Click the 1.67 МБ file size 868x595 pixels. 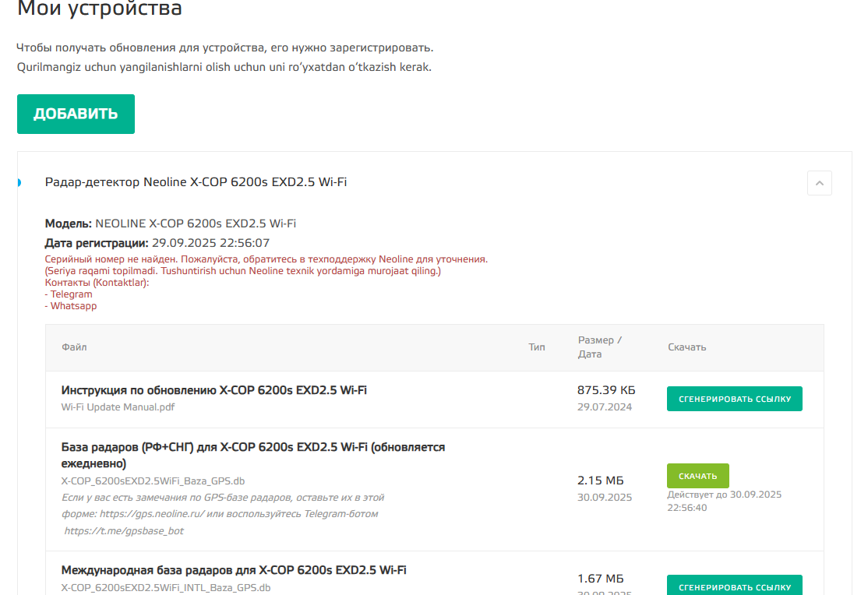tap(601, 579)
